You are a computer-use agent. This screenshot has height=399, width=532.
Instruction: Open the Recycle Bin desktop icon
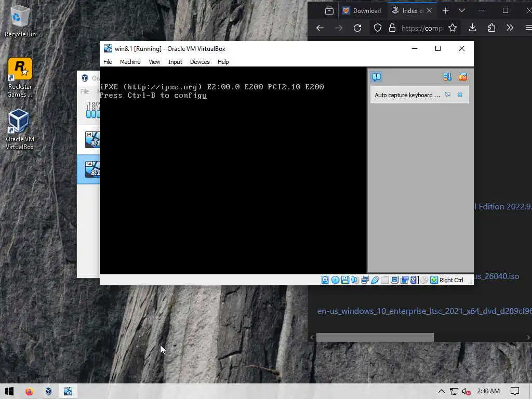click(x=20, y=21)
